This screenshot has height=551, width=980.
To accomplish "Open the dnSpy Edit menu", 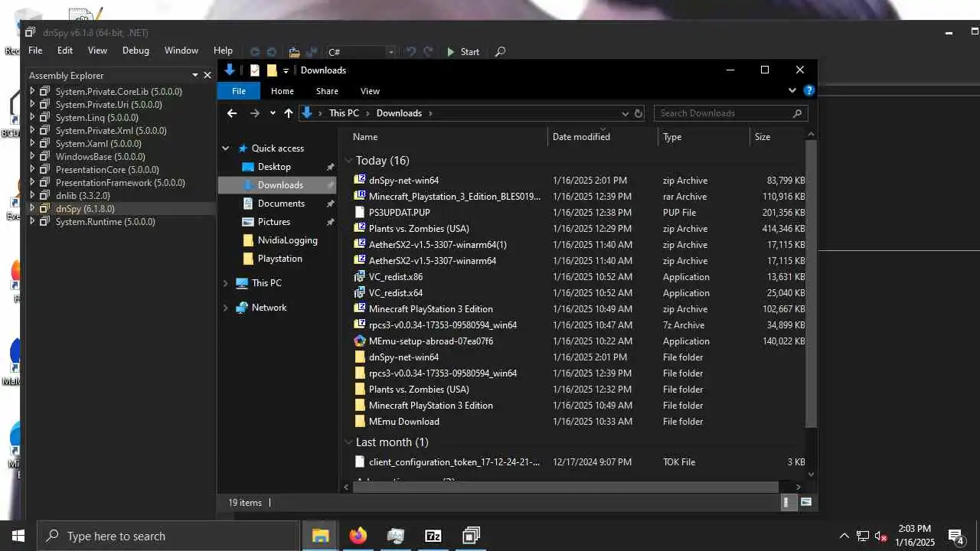I will (65, 51).
